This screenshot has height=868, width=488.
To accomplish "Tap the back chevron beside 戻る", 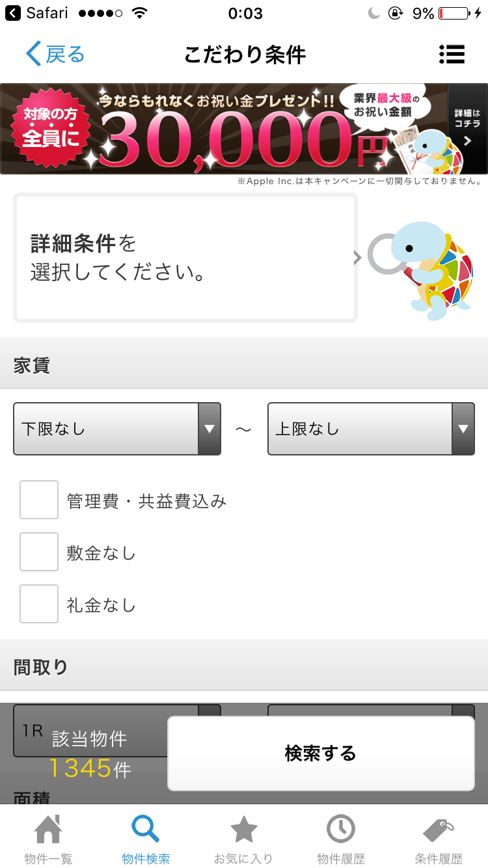I will coord(33,54).
